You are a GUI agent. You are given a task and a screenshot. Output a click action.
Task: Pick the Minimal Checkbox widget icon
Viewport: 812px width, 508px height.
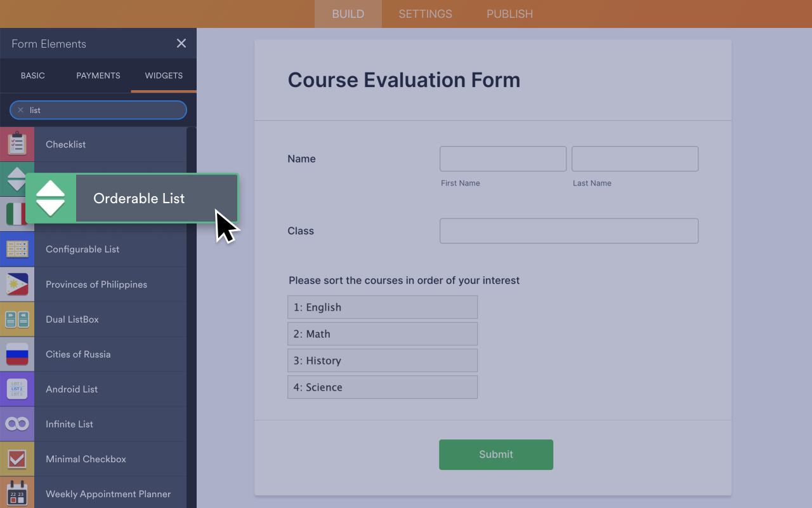click(x=17, y=458)
